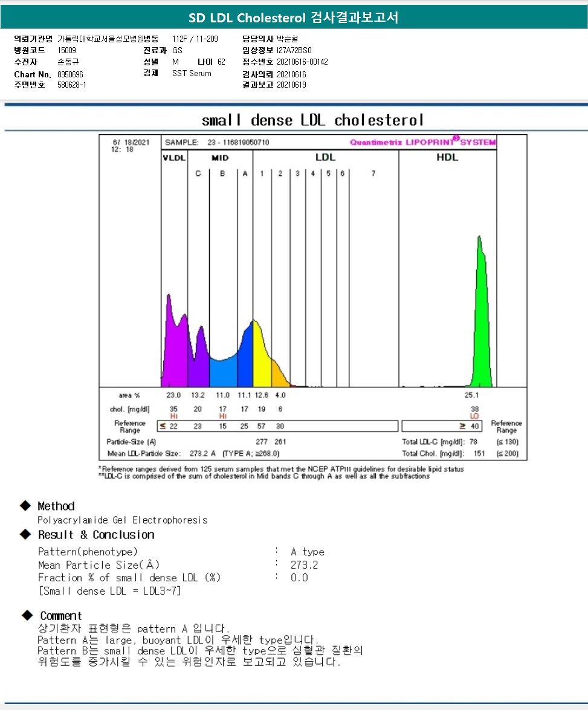Select specimen type 'SST Serum'

tap(192, 73)
